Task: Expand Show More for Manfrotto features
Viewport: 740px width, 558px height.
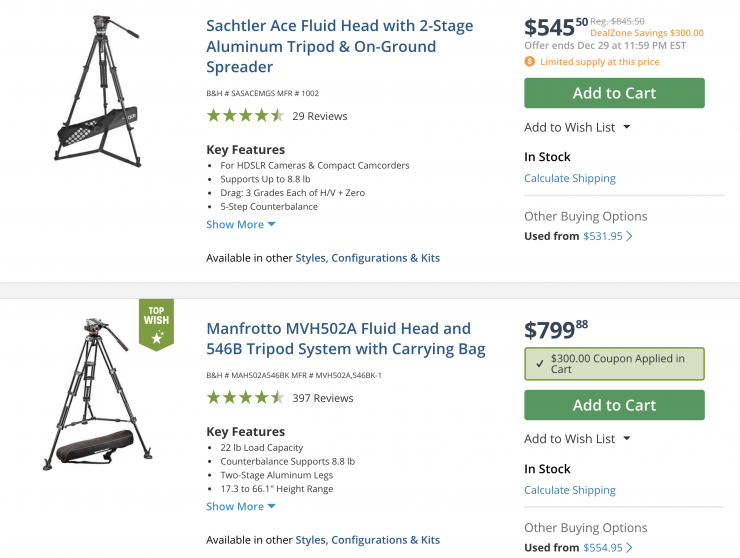Action: point(240,507)
